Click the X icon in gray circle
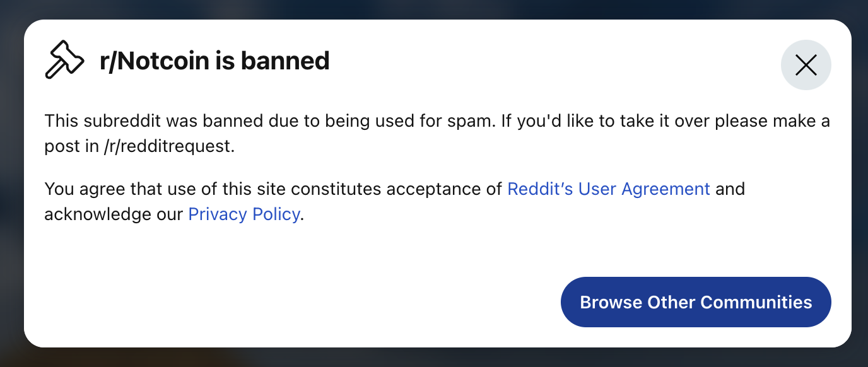 click(x=806, y=65)
